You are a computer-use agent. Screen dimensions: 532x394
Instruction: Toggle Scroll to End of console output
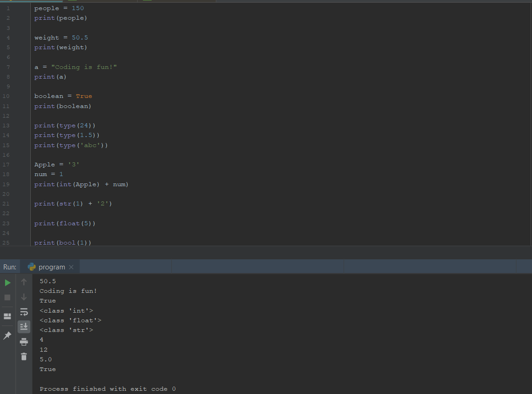coord(24,327)
